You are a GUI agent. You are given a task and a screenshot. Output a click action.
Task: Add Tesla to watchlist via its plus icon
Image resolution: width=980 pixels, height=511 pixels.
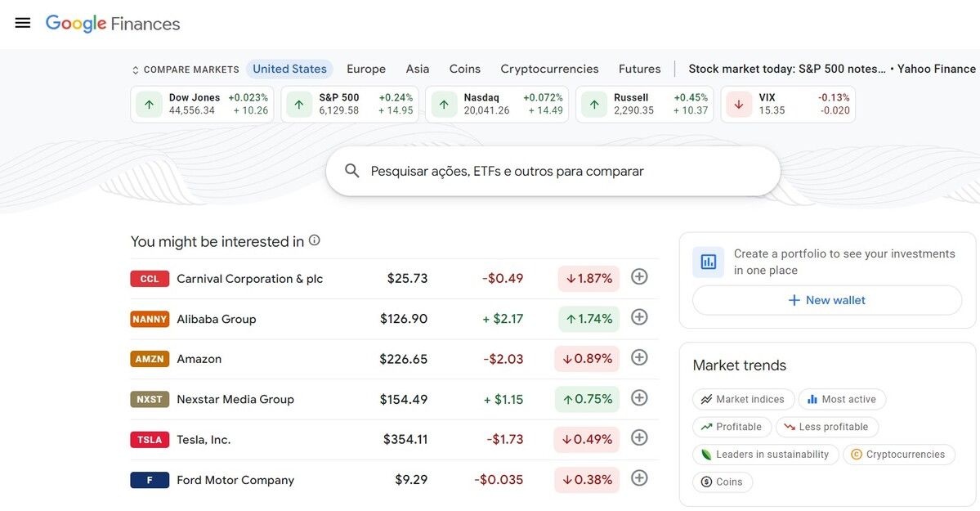(638, 438)
